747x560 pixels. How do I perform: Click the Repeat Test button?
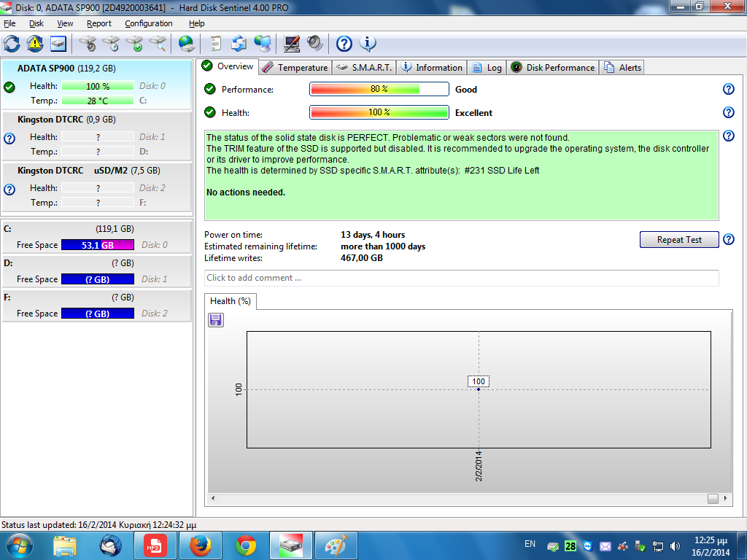[679, 239]
